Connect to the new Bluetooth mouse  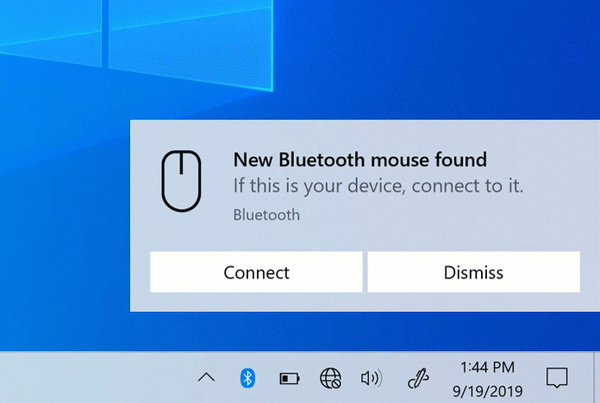point(256,272)
